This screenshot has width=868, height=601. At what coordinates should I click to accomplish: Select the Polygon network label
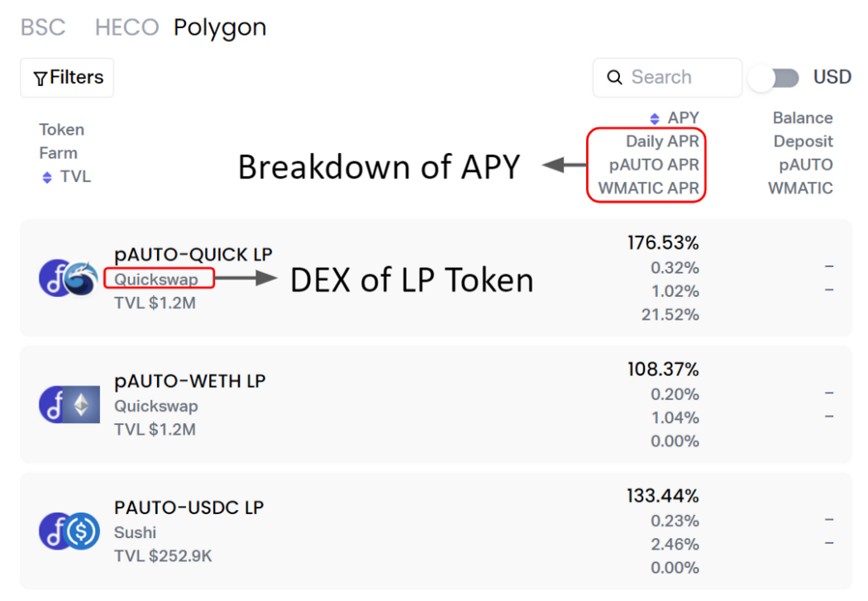click(219, 27)
